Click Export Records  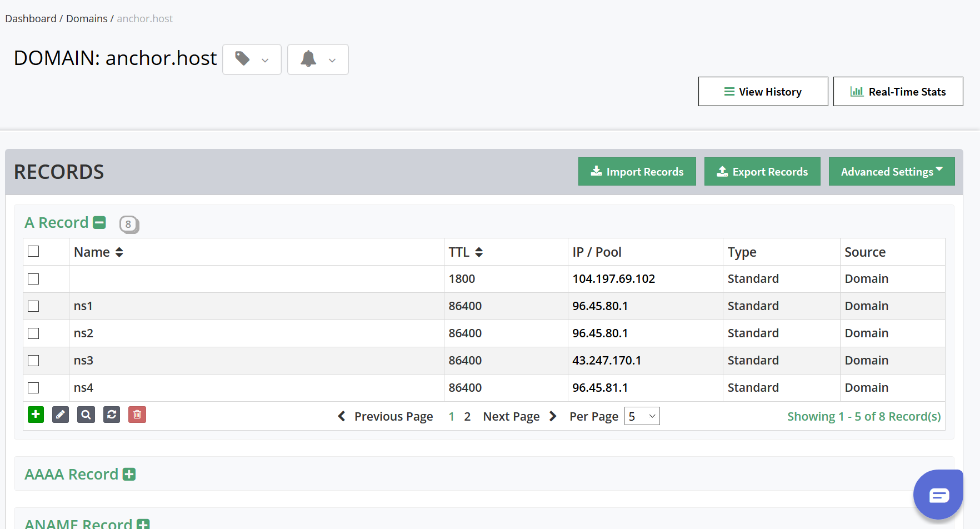tap(762, 172)
